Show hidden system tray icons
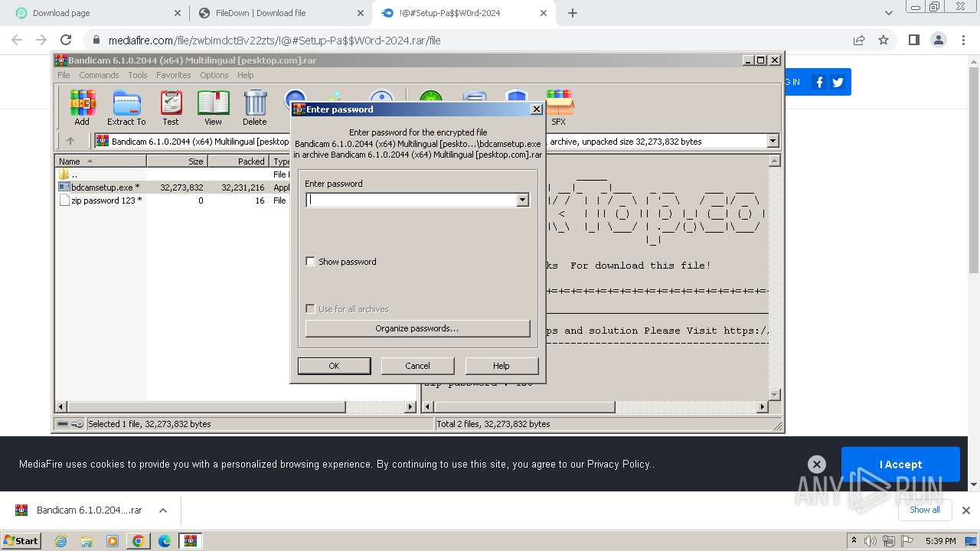980x551 pixels. pyautogui.click(x=854, y=541)
